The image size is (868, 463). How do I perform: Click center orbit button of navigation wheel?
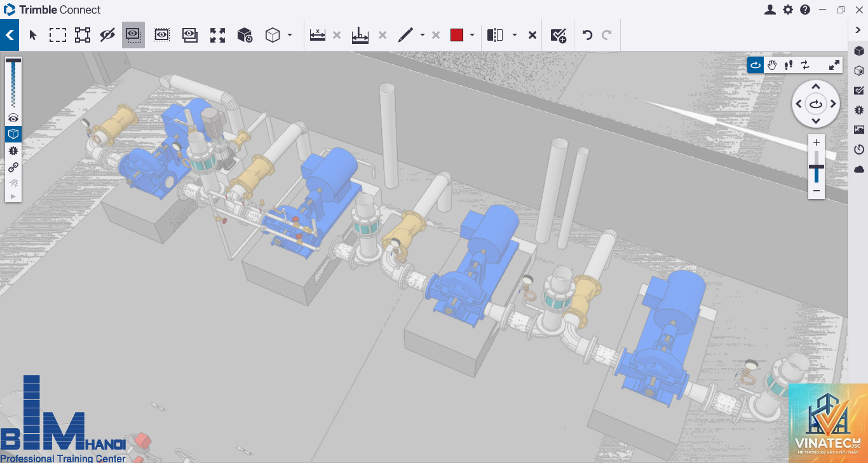[x=817, y=104]
